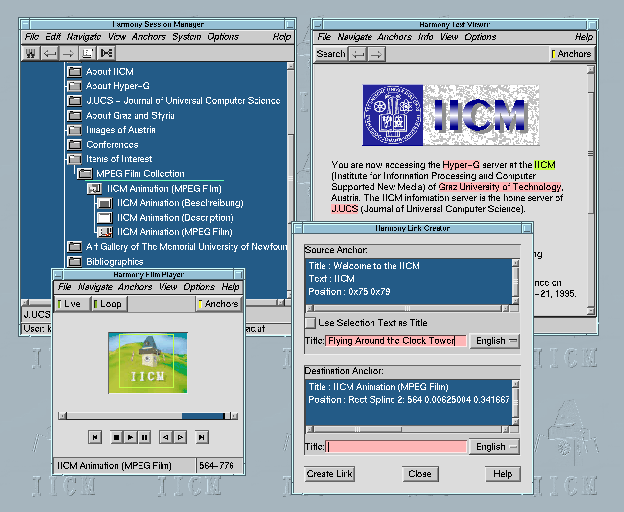Toggle the Live button in Film Player

point(71,304)
